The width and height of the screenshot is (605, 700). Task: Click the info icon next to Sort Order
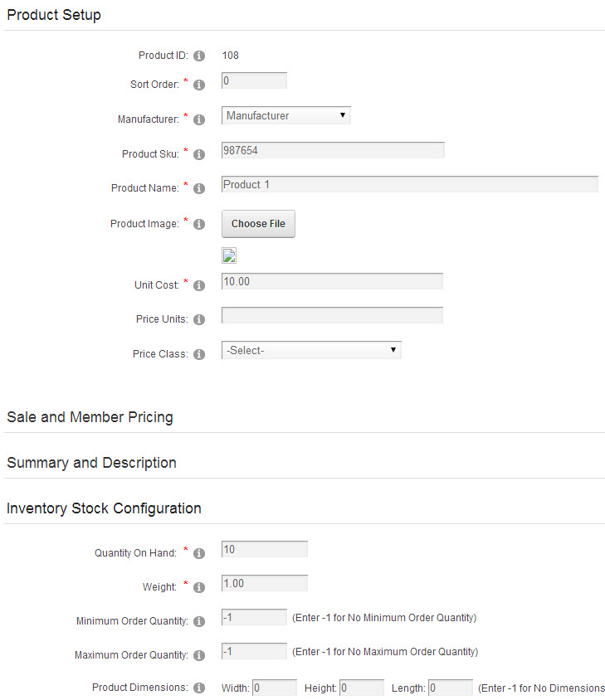[x=199, y=85]
